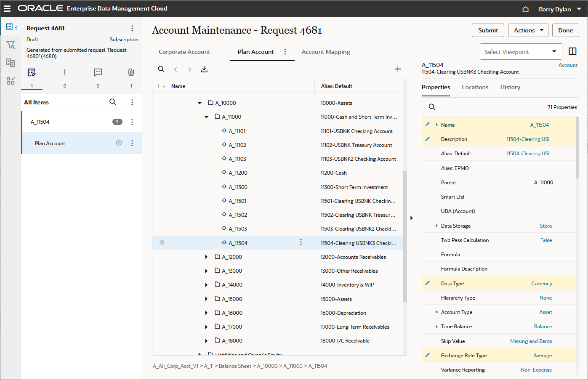588x380 pixels.
Task: Open Plan Account item kebab menu
Action: pyautogui.click(x=132, y=143)
